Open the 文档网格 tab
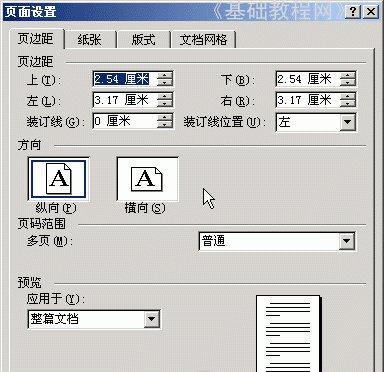The width and height of the screenshot is (384, 372). point(203,40)
